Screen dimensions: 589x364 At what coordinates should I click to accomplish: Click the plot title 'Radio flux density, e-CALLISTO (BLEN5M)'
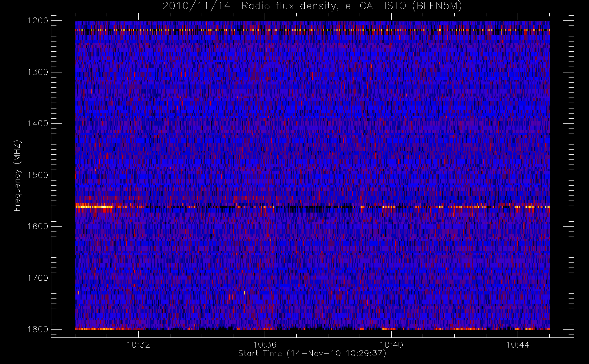pos(352,6)
